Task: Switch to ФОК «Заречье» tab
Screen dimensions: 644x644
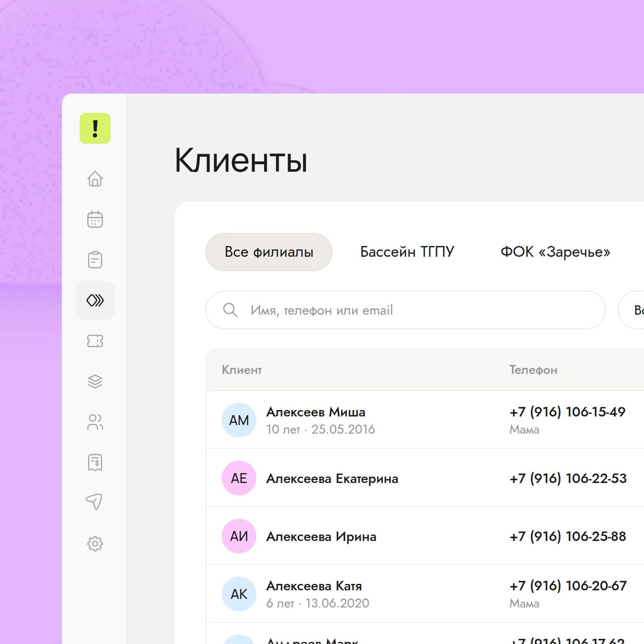Action: pos(555,252)
